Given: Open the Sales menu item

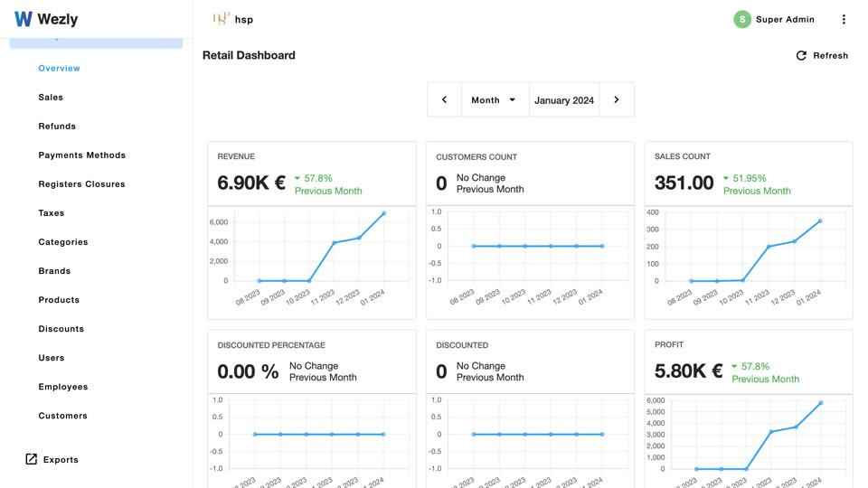Looking at the screenshot, I should coord(51,98).
